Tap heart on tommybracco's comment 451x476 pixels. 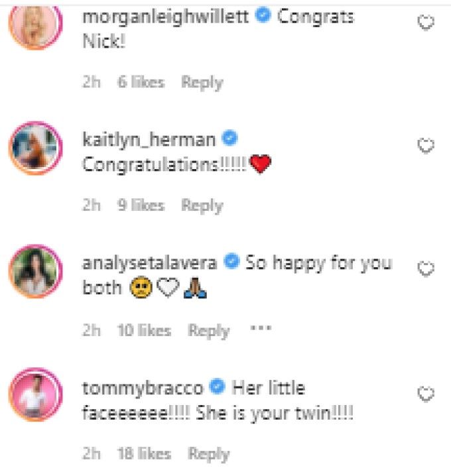click(426, 394)
